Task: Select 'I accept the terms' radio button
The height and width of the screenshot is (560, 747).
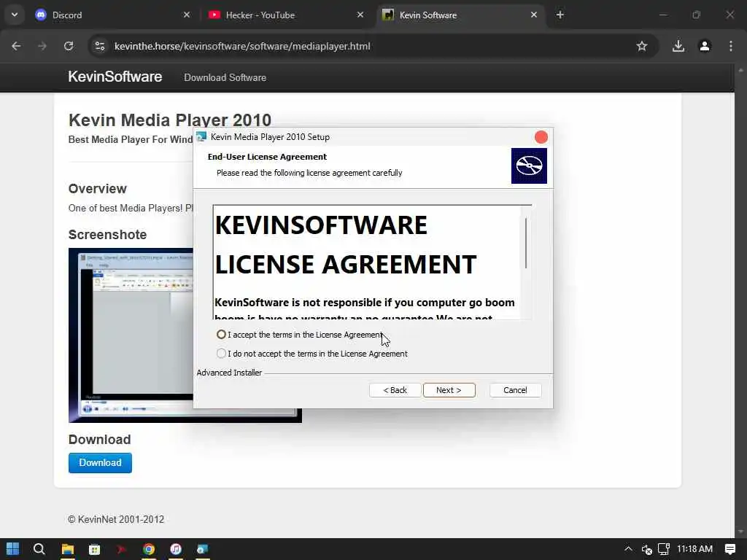Action: pyautogui.click(x=221, y=335)
